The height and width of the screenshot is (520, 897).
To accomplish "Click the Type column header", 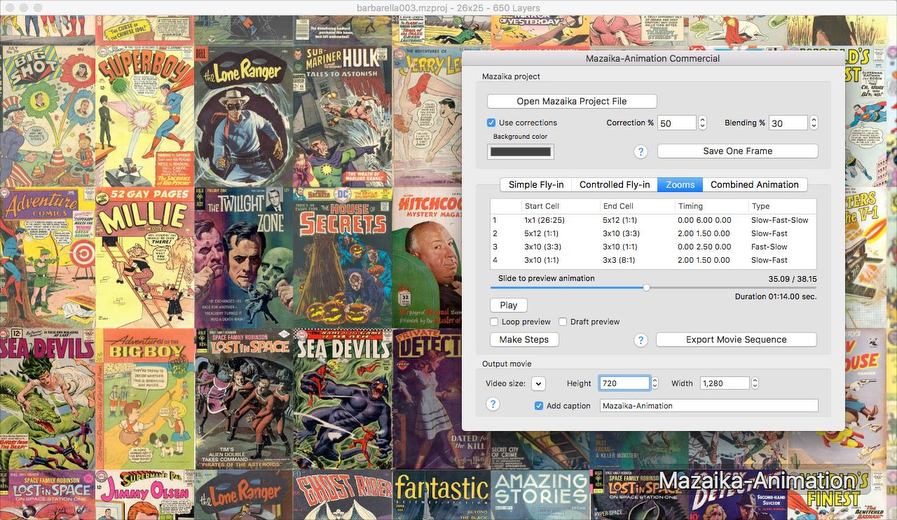I will pyautogui.click(x=761, y=206).
